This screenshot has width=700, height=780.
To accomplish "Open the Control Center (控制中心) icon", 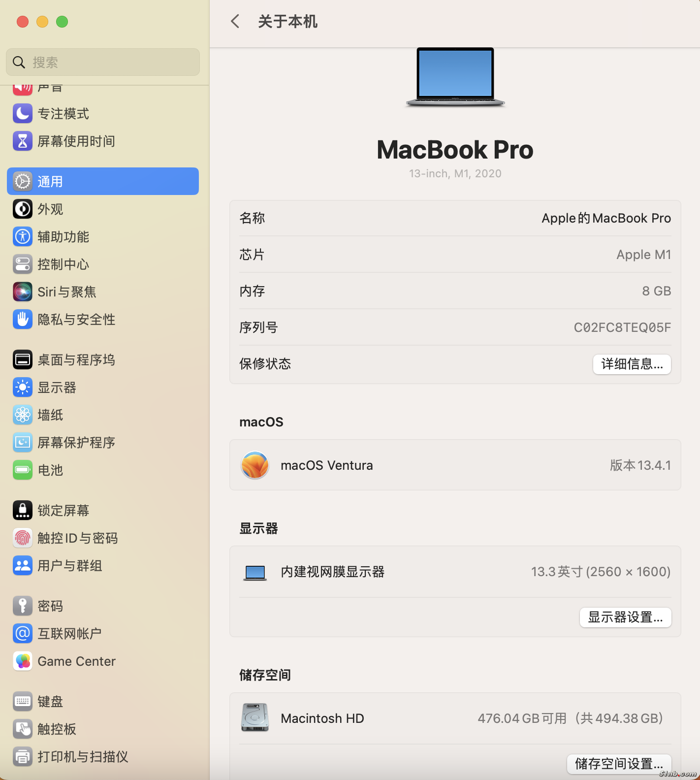I will [x=23, y=264].
